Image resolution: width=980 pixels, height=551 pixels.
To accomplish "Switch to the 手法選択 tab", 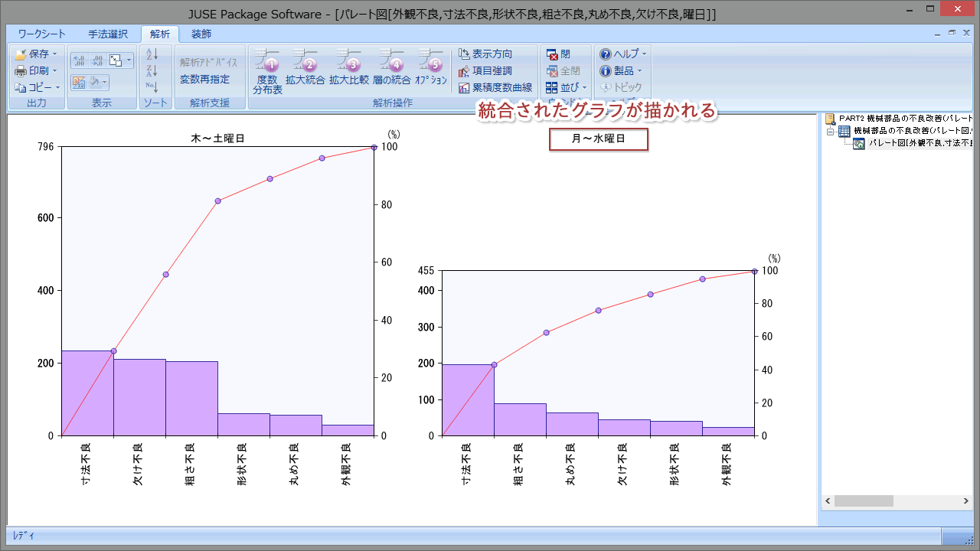I will 108,34.
